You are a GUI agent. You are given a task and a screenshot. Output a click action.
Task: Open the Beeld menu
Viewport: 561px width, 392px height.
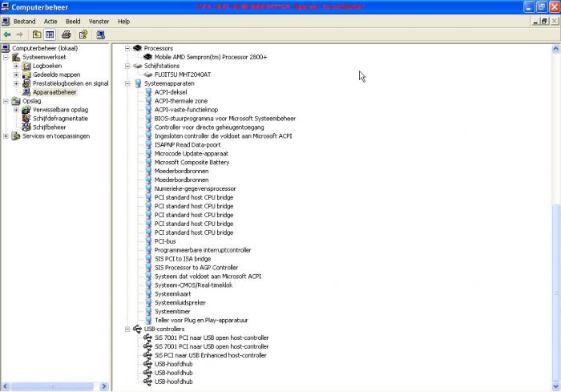tap(73, 22)
